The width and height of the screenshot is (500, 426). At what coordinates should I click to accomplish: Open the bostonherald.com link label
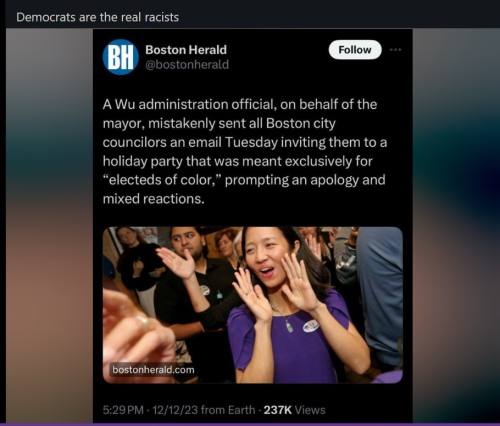tap(153, 370)
